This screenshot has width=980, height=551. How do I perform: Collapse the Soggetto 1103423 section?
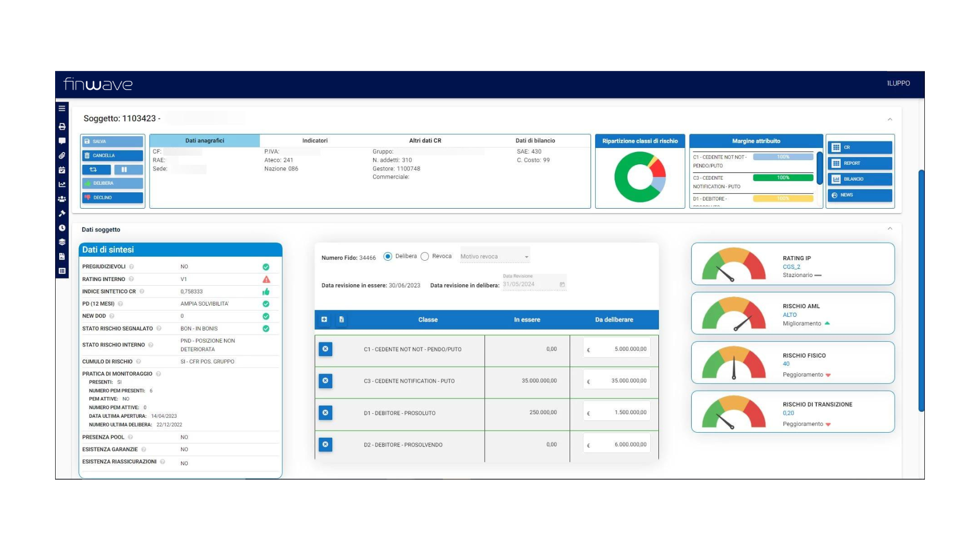pyautogui.click(x=890, y=119)
